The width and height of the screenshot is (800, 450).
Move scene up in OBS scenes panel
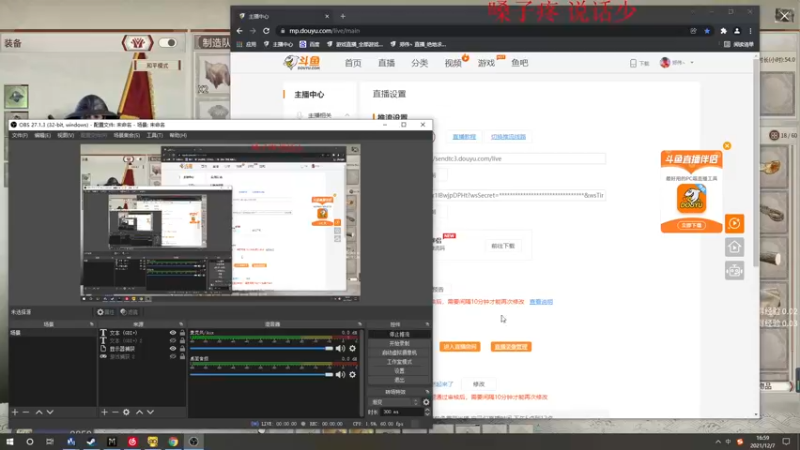(x=39, y=412)
